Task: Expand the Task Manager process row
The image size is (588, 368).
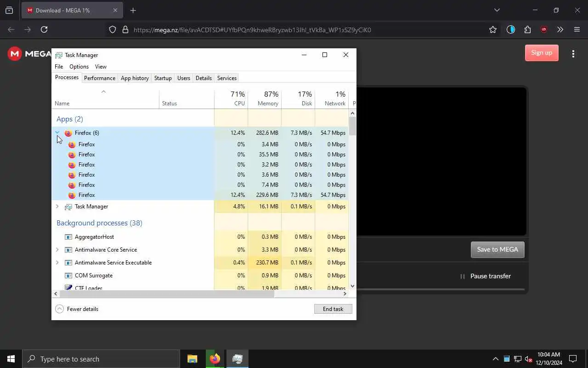Action: pyautogui.click(x=57, y=207)
